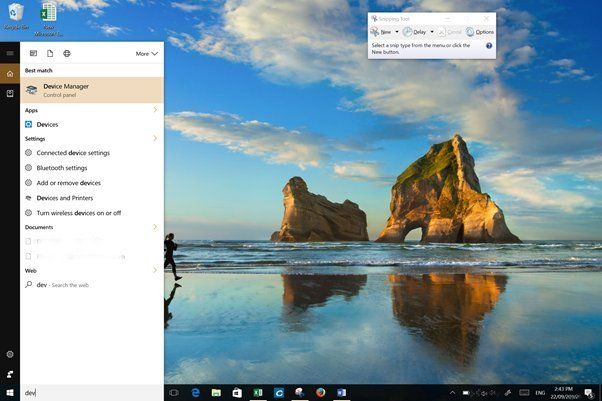Open the hamburger menu in search panel

click(x=10, y=53)
